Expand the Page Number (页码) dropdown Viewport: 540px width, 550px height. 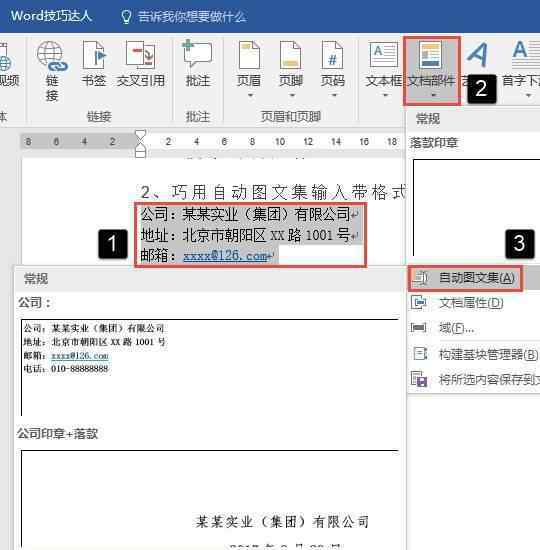334,95
